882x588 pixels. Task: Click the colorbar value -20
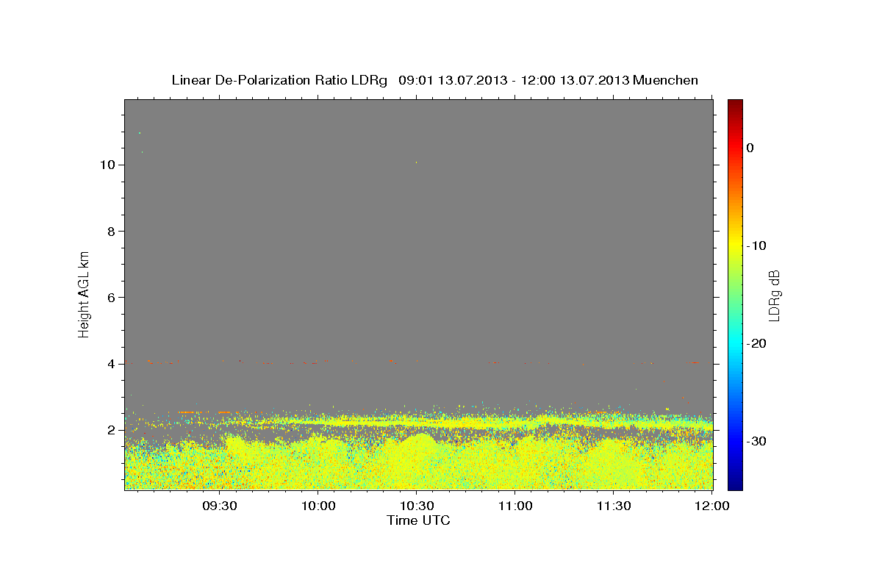pyautogui.click(x=756, y=343)
